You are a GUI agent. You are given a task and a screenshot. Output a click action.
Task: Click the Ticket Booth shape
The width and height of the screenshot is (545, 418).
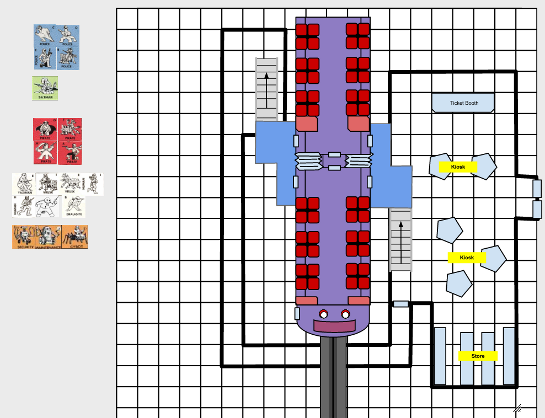point(463,103)
